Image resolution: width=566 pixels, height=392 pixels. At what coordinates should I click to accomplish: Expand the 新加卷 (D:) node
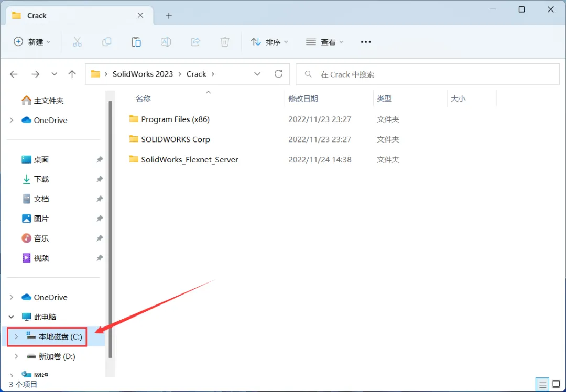(16, 356)
